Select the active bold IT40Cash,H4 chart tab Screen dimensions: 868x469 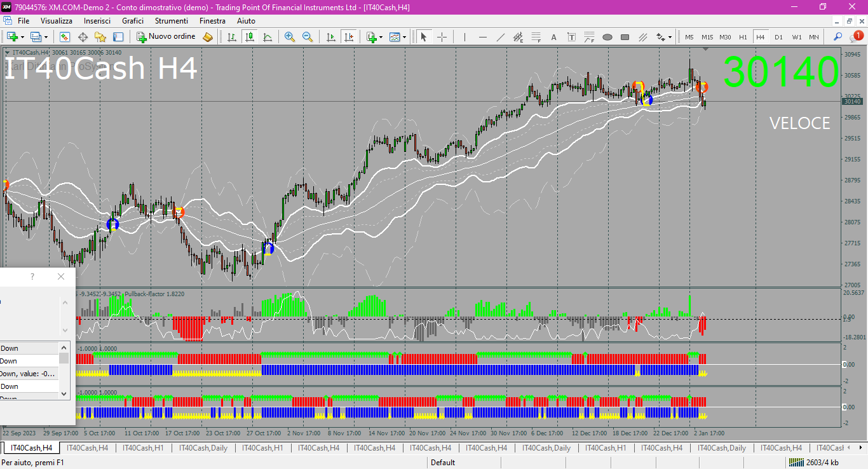coord(31,448)
